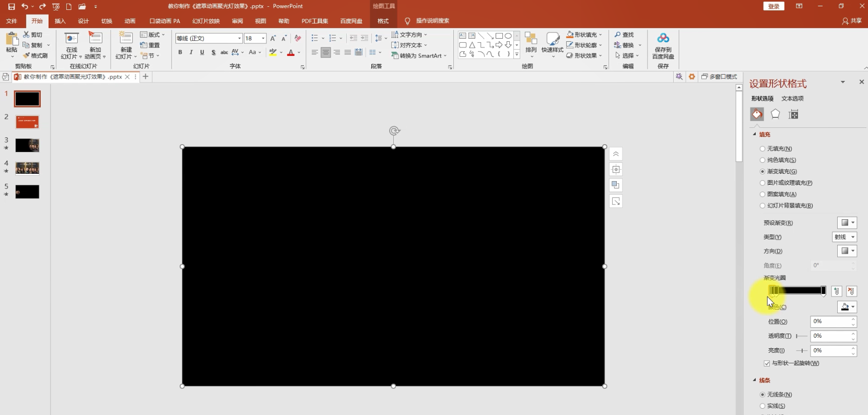Collapse the Fill (填充) section
Image resolution: width=868 pixels, height=415 pixels.
pos(754,134)
